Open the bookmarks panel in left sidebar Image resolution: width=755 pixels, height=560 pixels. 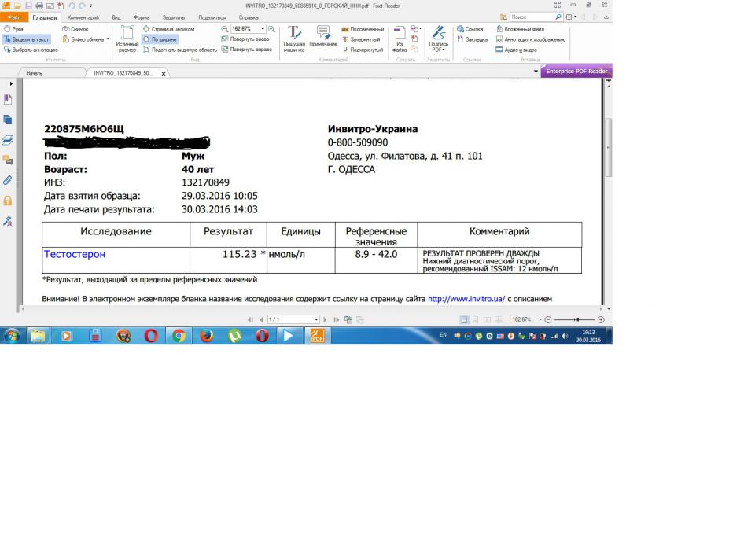coord(8,100)
